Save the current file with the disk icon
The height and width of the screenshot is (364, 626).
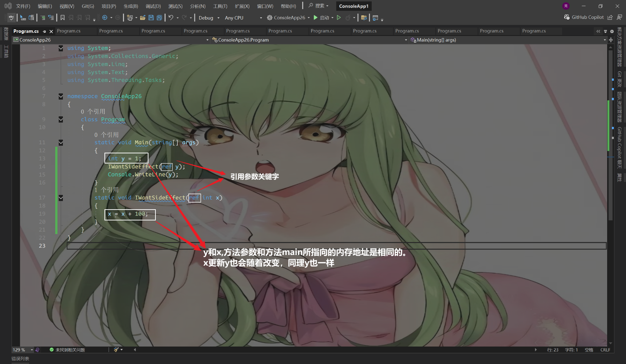[x=151, y=17]
